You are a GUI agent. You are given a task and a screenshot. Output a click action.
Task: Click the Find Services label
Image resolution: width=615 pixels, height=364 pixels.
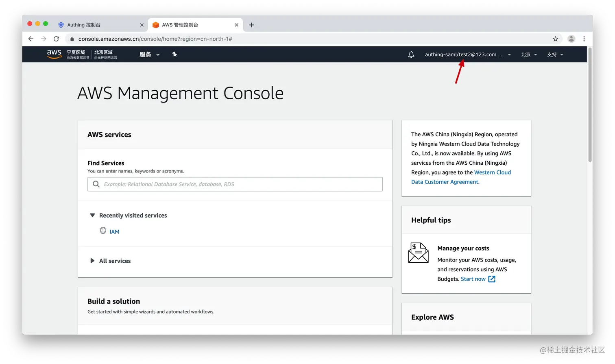[x=106, y=163]
